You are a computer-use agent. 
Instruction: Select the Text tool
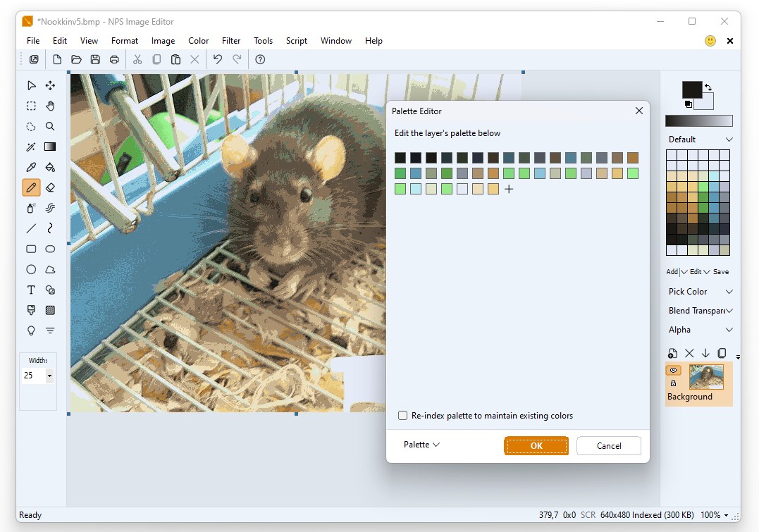point(32,290)
